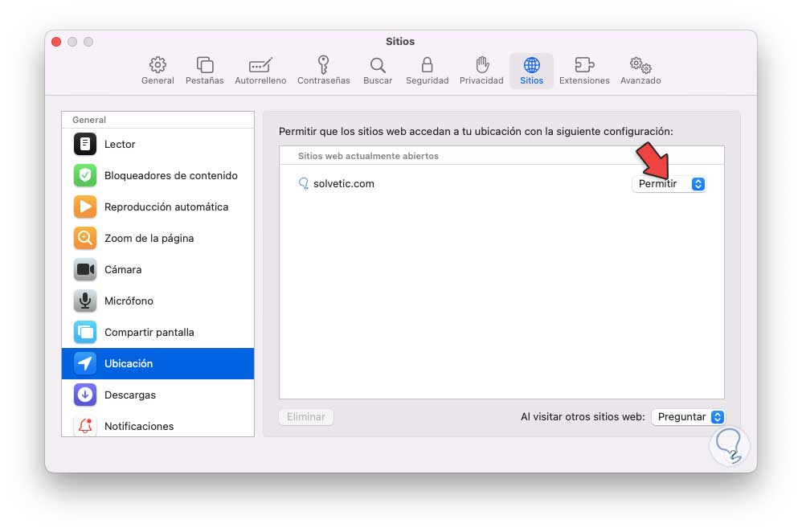This screenshot has width=802, height=532.
Task: Select the Cámara label
Action: click(x=123, y=269)
